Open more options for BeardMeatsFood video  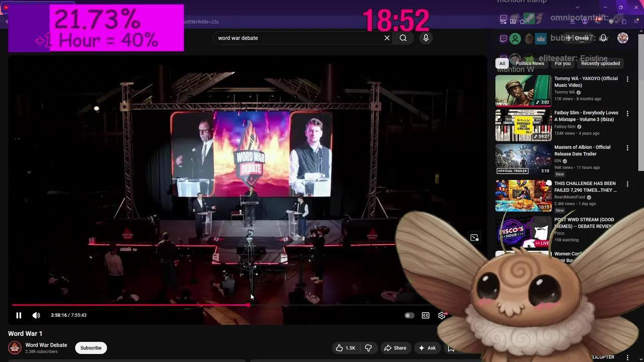[627, 185]
